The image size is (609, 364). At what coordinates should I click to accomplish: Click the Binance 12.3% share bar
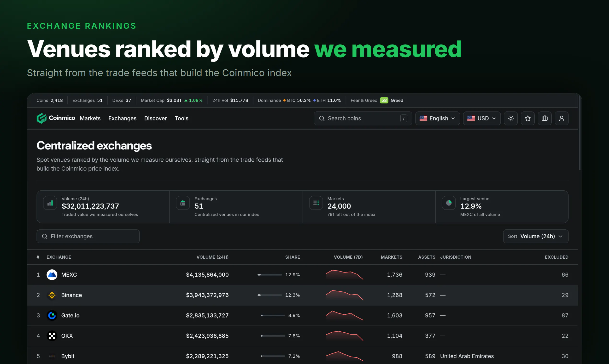coord(270,295)
